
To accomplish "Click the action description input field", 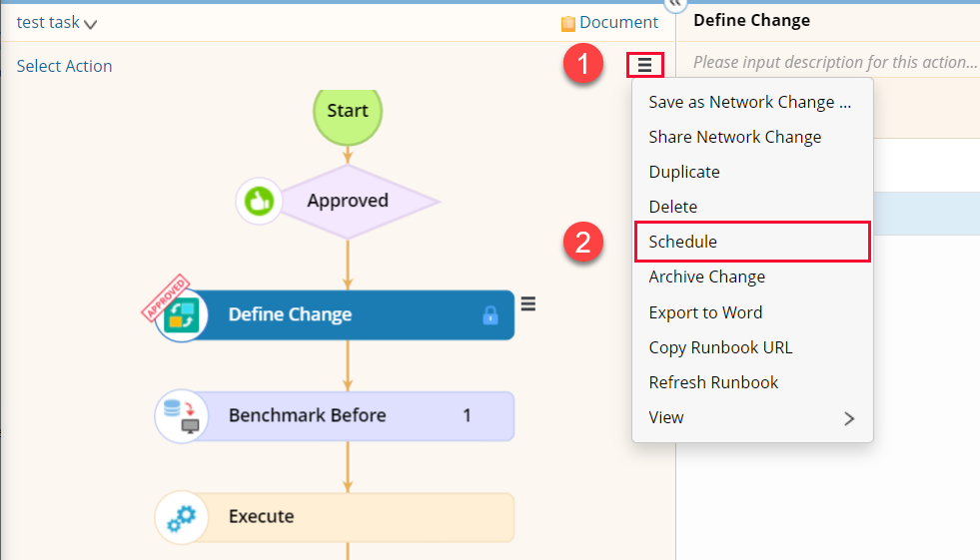I will [x=834, y=62].
